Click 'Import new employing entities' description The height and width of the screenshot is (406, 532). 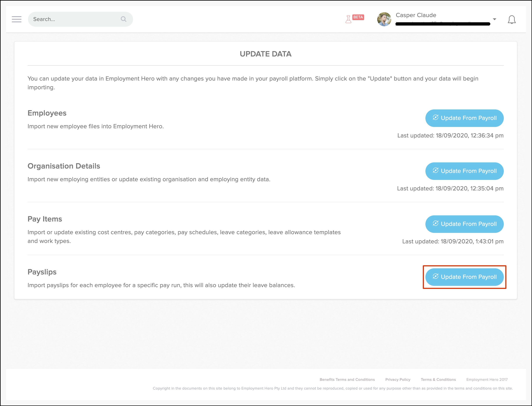[149, 179]
